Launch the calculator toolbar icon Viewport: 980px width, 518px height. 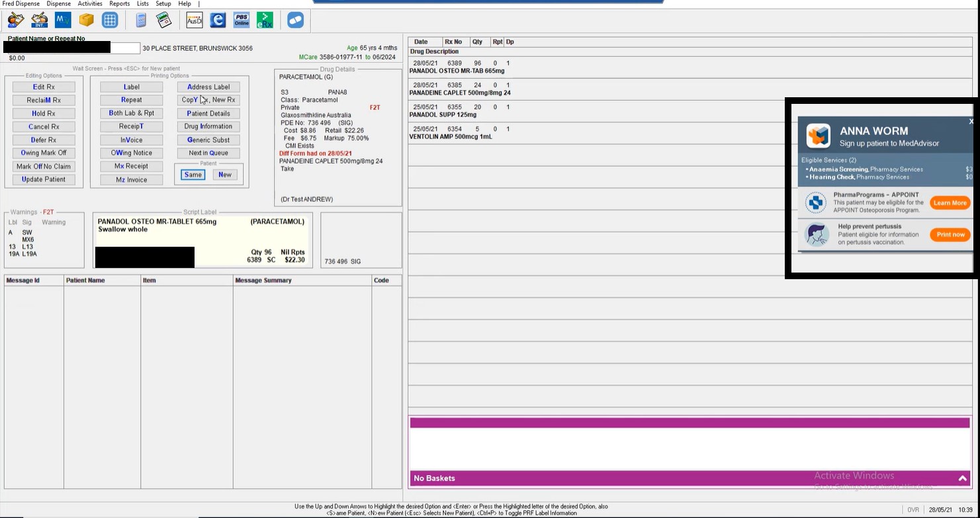(x=141, y=20)
